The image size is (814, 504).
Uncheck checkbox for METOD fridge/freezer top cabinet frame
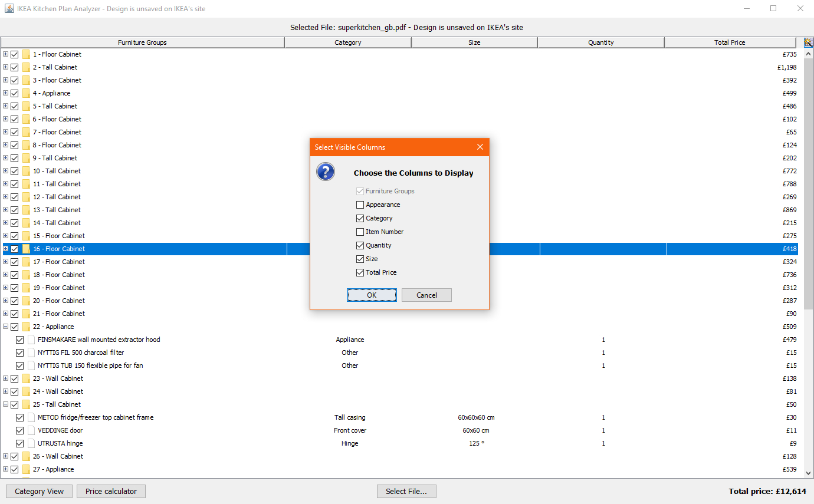tap(20, 417)
